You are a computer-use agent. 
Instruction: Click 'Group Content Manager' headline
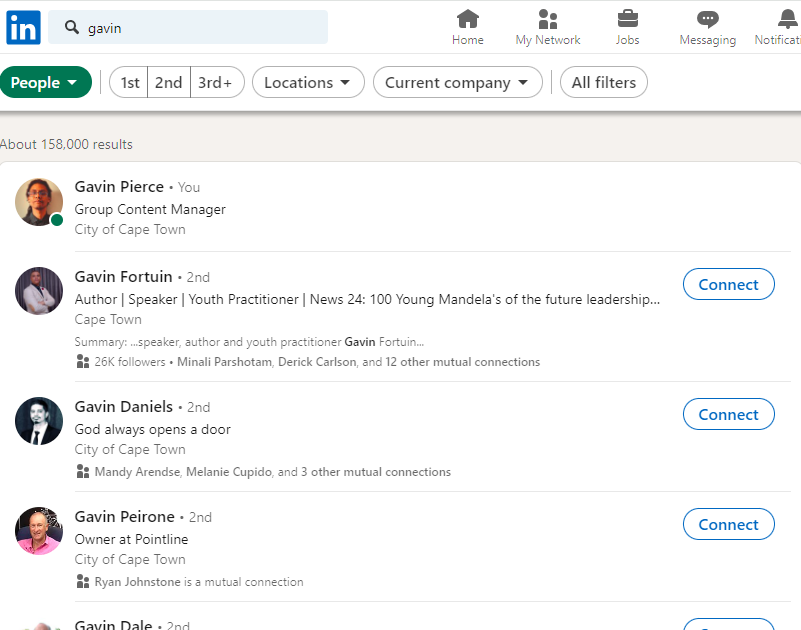(x=150, y=209)
